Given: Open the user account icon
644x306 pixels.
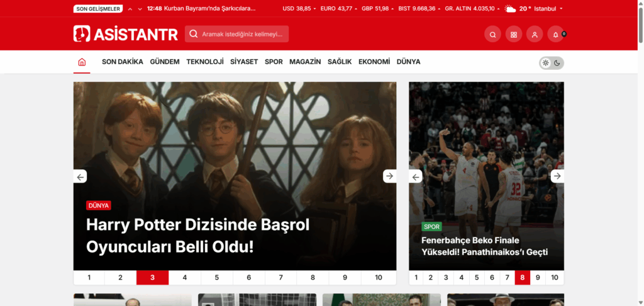Looking at the screenshot, I should point(535,34).
